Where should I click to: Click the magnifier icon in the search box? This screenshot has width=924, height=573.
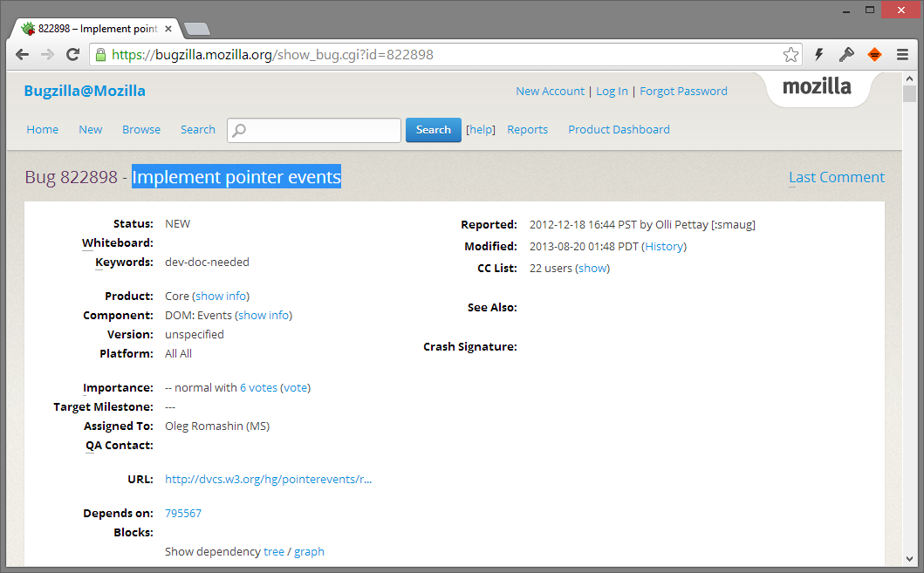click(239, 130)
